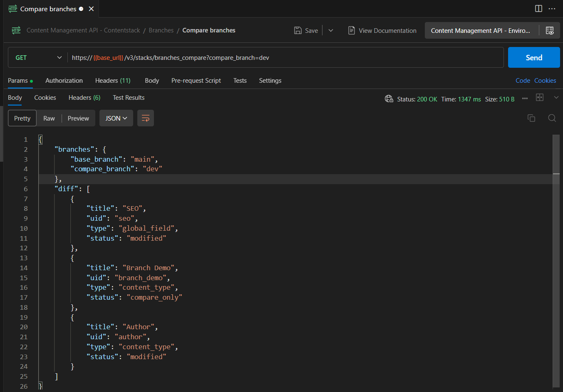Click the response vertical scrollbar
The height and width of the screenshot is (392, 563).
[x=556, y=261]
